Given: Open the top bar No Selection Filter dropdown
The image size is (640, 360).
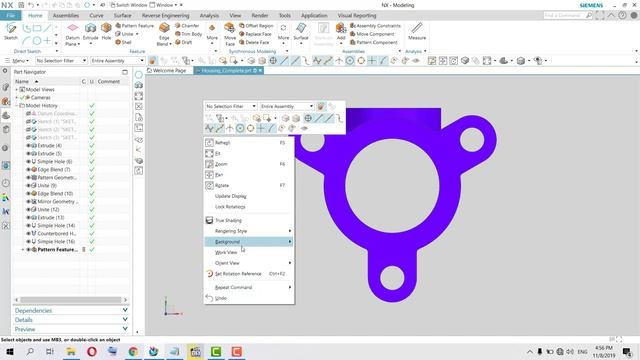Looking at the screenshot, I should click(x=61, y=60).
